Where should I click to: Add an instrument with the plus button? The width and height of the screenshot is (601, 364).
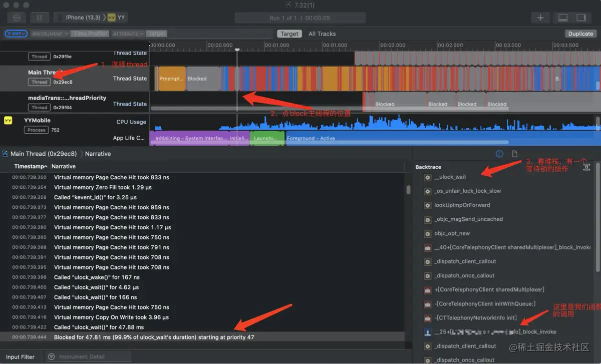tap(540, 18)
